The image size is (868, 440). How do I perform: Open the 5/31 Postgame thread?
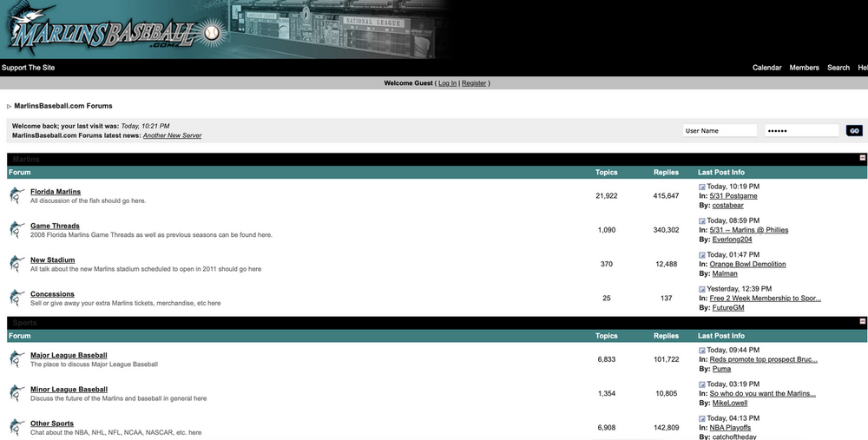733,196
